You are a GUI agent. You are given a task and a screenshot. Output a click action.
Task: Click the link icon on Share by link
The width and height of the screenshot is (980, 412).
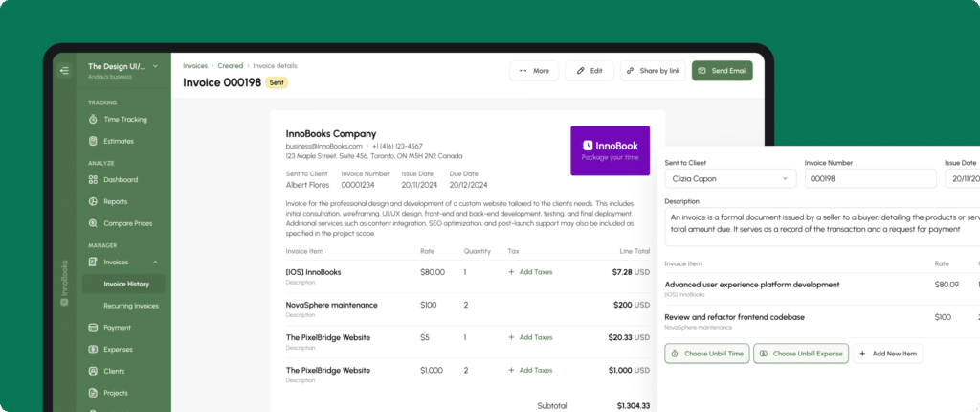pyautogui.click(x=631, y=71)
